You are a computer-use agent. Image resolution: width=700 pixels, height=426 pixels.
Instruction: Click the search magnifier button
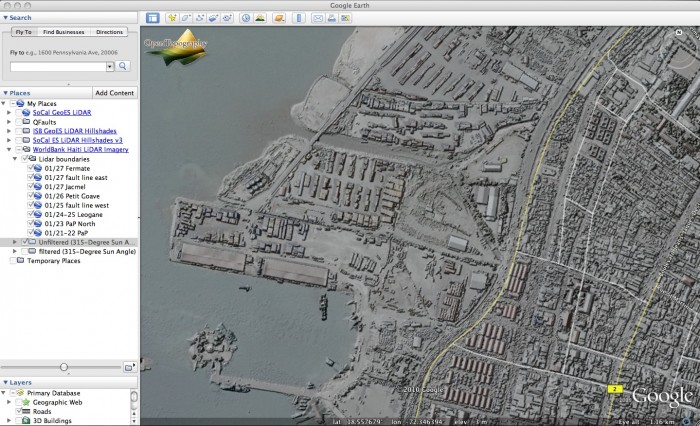pyautogui.click(x=122, y=66)
